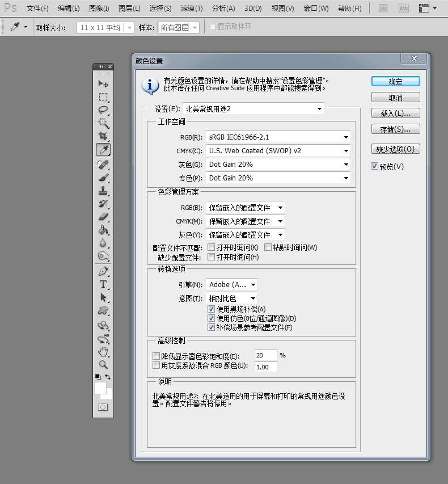This screenshot has width=448, height=484.
Task: Open the 取样大小 sample size dropdown
Action: pyautogui.click(x=105, y=28)
